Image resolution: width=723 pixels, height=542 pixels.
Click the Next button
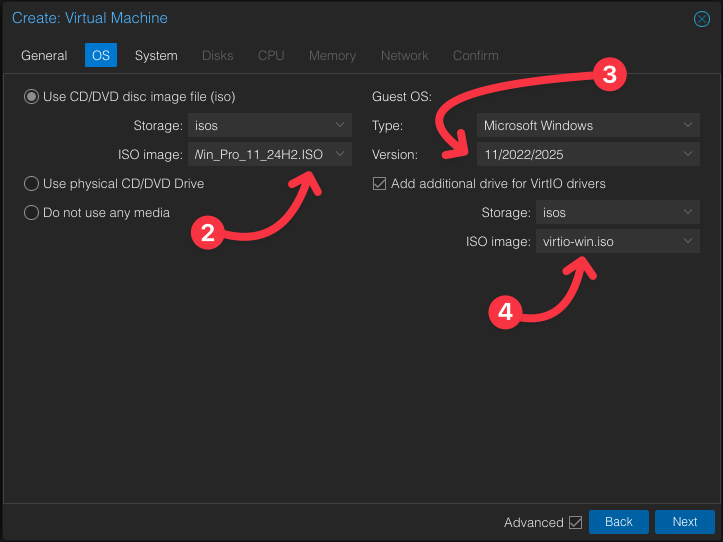click(x=684, y=522)
